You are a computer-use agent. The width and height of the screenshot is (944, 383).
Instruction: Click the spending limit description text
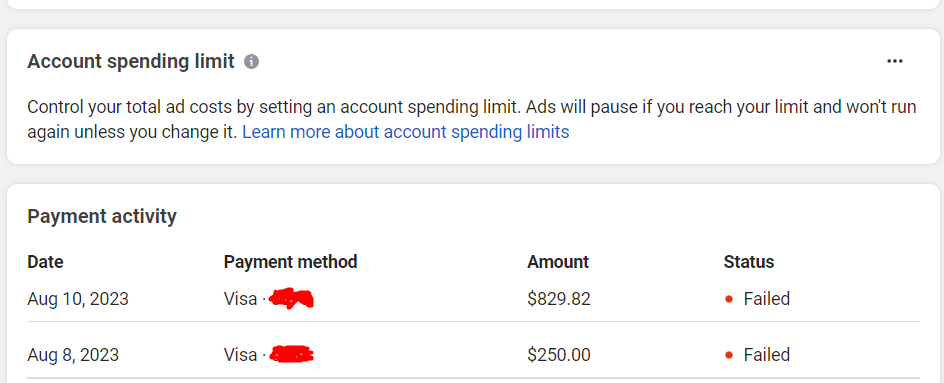tap(471, 120)
